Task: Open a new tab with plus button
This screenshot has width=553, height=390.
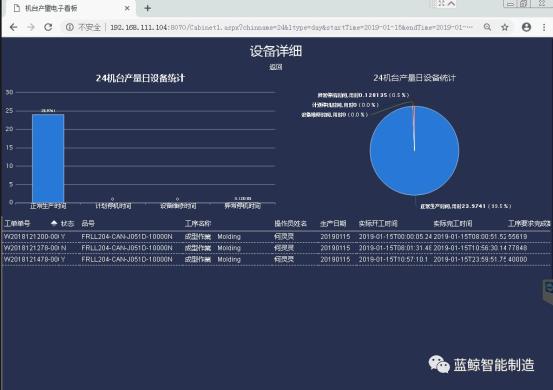Action: coord(148,8)
